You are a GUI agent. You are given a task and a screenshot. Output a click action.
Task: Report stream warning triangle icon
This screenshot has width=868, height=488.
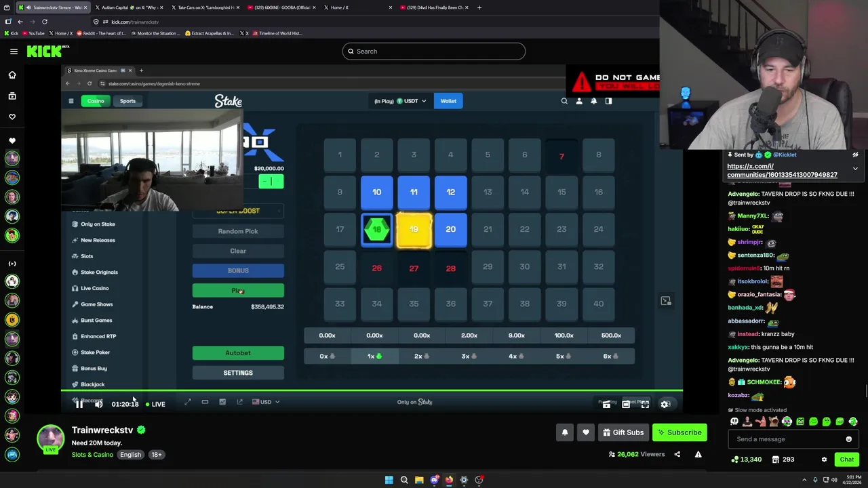coord(698,455)
